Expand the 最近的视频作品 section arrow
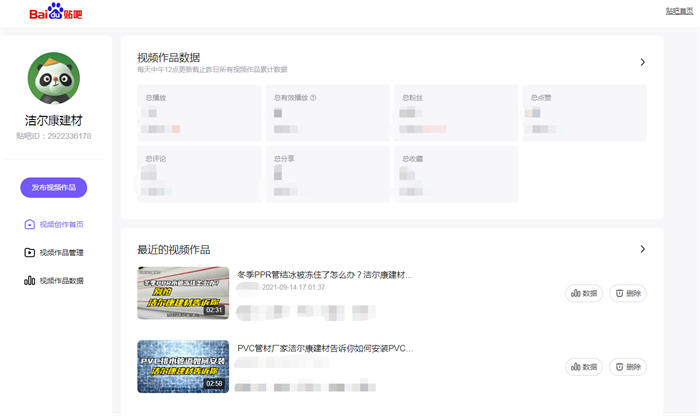Image resolution: width=700 pixels, height=416 pixels. (642, 249)
